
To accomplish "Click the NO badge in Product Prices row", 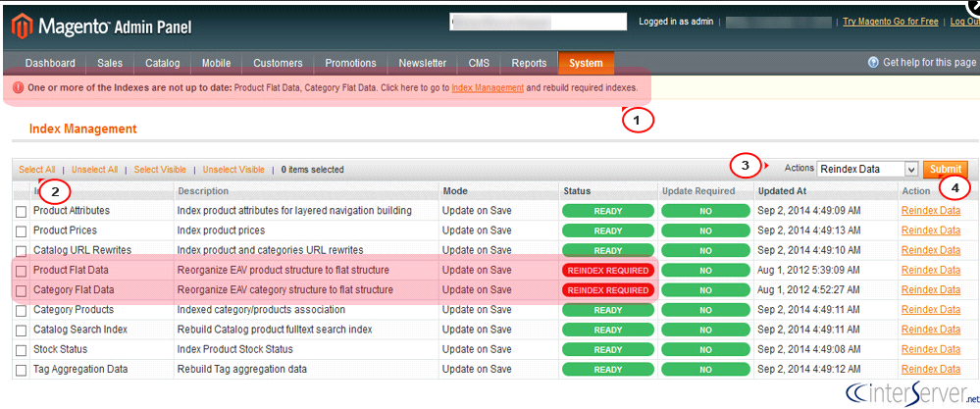I will click(705, 231).
